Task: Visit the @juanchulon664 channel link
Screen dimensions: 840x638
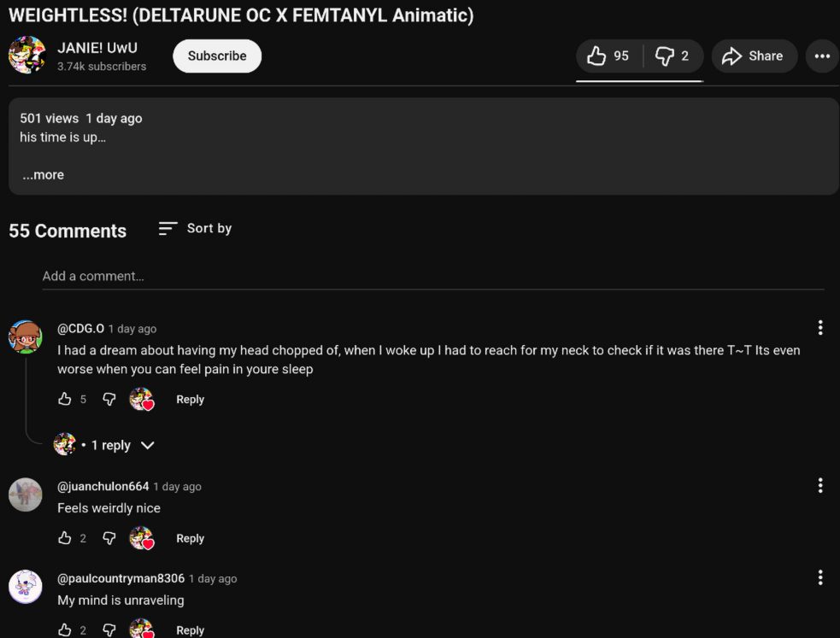Action: [103, 487]
